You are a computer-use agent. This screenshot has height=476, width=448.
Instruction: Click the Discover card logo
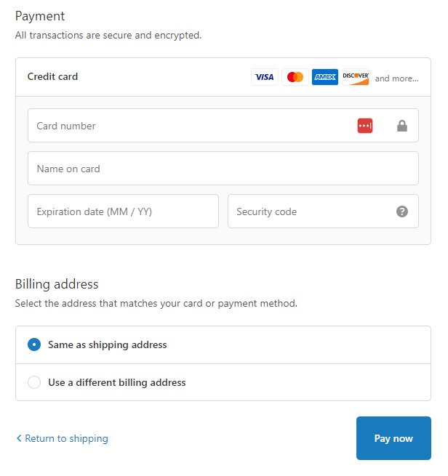[x=356, y=77]
